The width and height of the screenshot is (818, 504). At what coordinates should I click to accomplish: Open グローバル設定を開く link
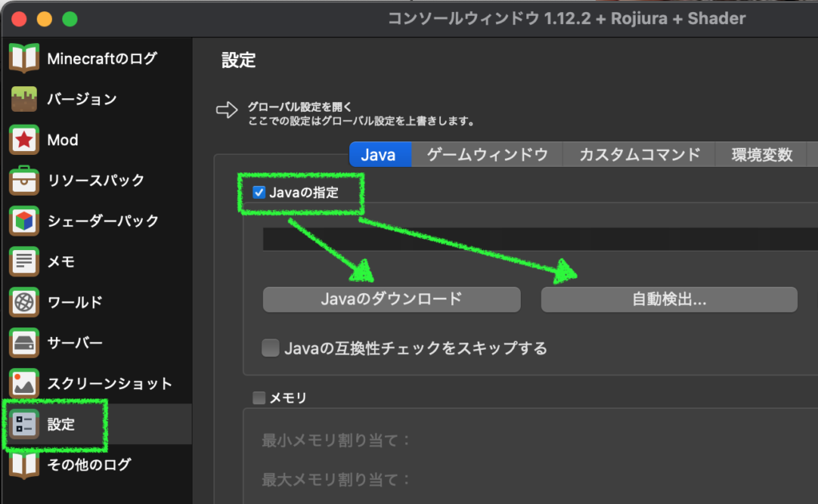click(300, 107)
